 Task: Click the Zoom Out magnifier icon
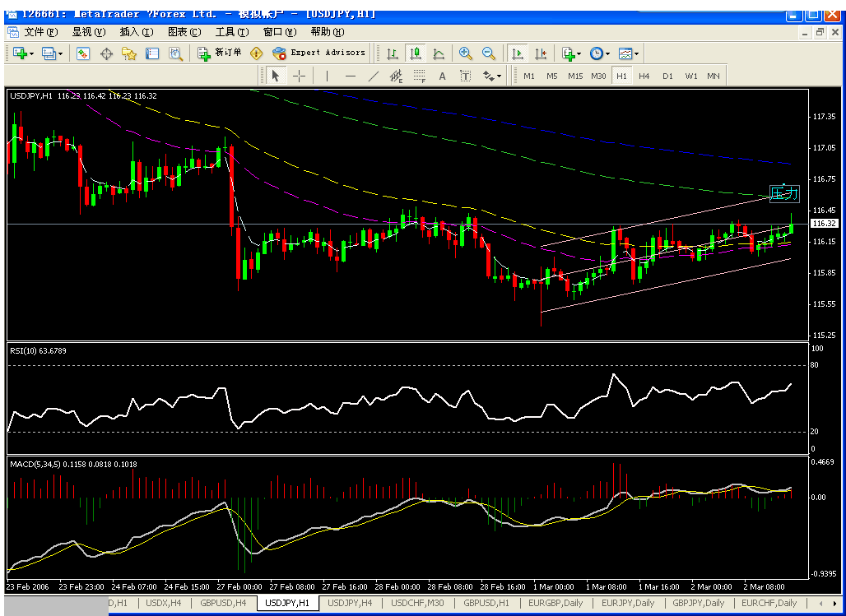click(x=489, y=53)
